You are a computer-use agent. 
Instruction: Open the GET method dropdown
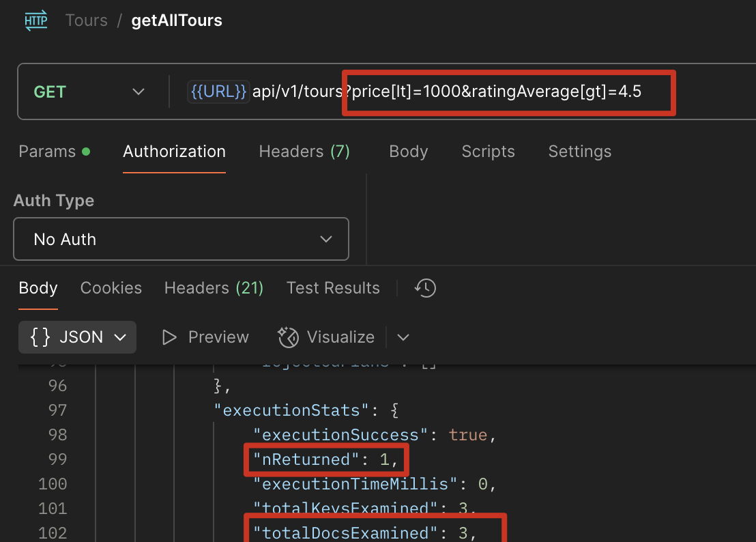[90, 91]
